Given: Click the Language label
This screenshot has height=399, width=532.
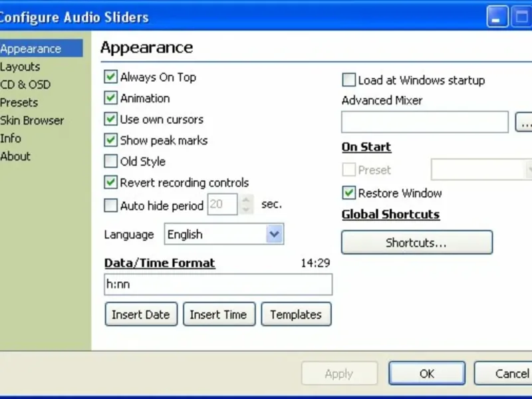Looking at the screenshot, I should point(129,235).
